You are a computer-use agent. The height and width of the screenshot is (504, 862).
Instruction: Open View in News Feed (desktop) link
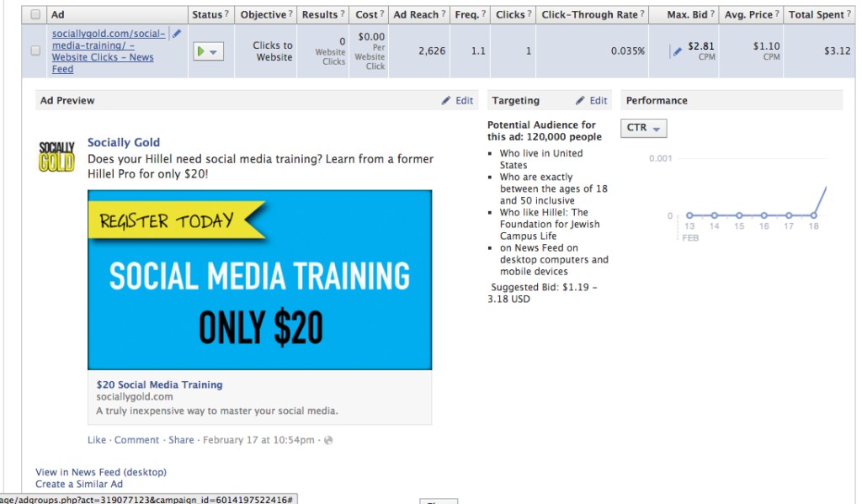click(101, 472)
